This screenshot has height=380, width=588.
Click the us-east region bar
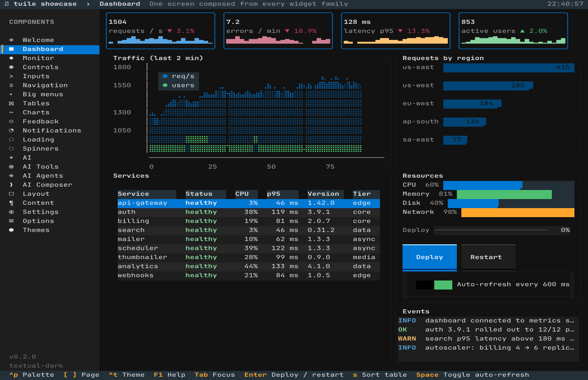tap(509, 67)
